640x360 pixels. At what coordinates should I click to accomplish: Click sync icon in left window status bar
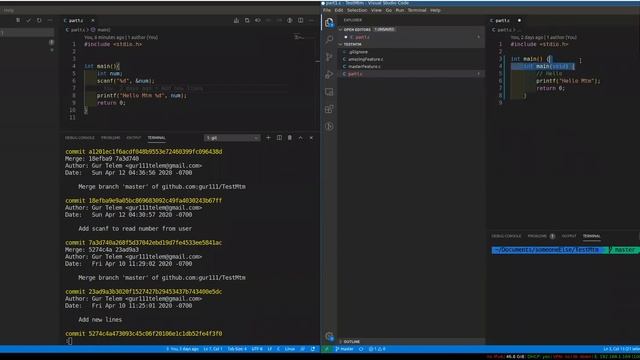click(x=313, y=349)
